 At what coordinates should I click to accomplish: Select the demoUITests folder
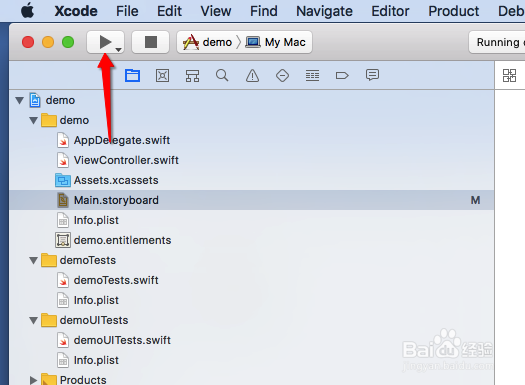tap(252, 320)
